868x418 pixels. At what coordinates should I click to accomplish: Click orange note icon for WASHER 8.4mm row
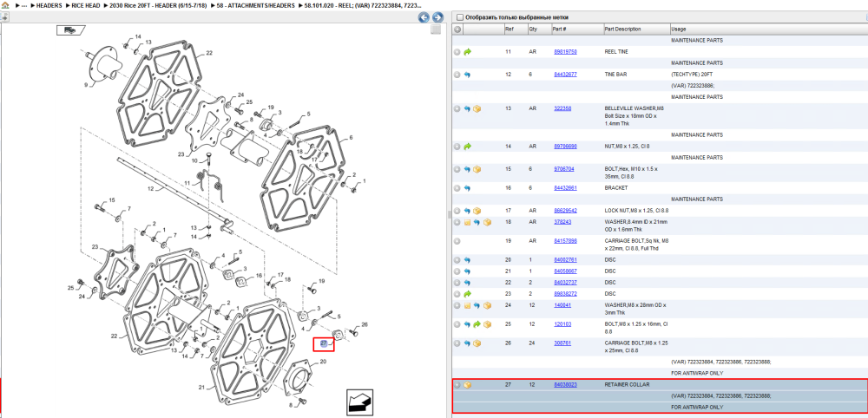pos(467,222)
